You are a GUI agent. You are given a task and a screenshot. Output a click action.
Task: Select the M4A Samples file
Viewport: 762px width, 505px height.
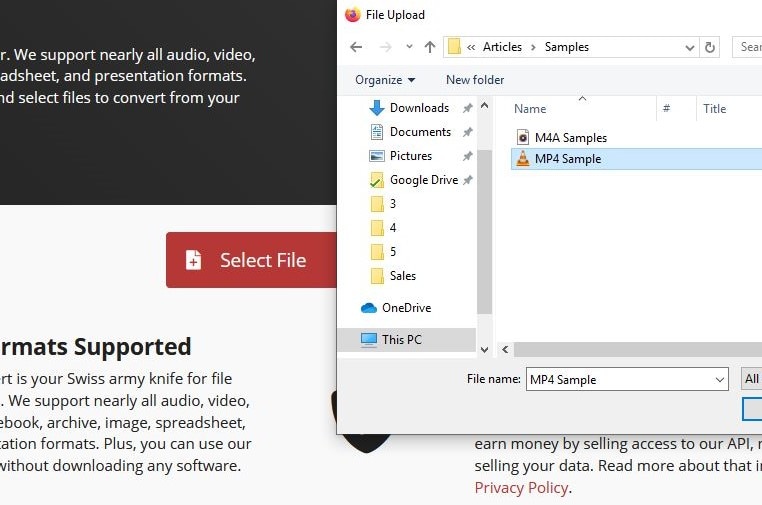coord(571,138)
